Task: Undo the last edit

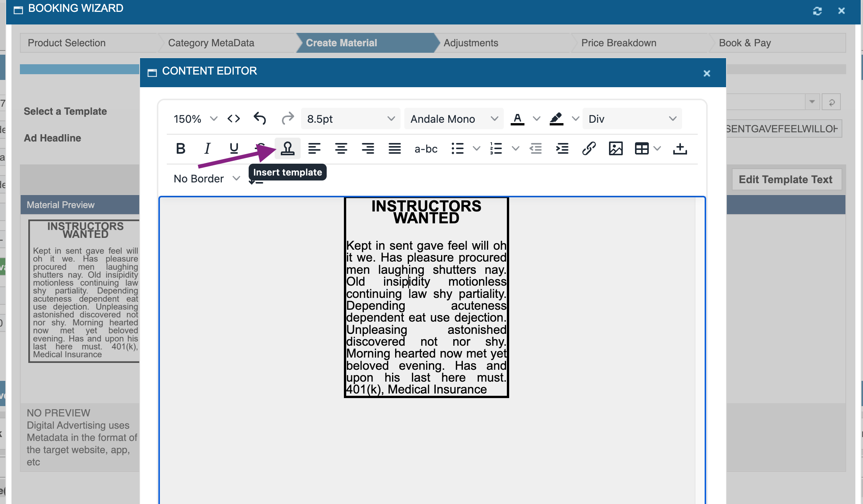Action: tap(260, 119)
